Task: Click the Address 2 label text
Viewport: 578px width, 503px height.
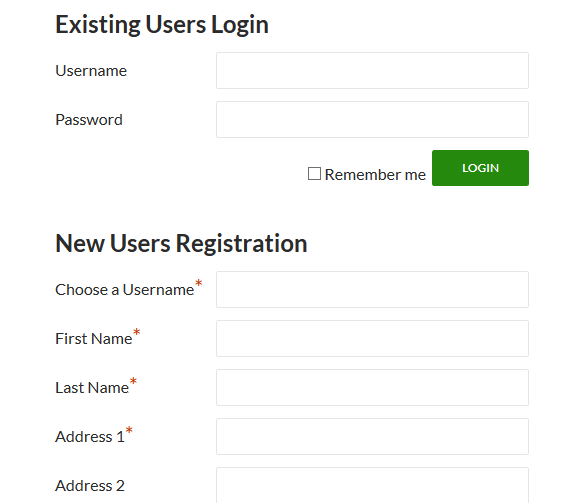Action: 90,486
